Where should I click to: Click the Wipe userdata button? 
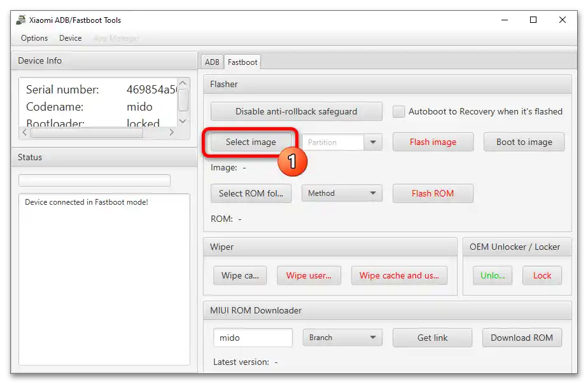click(309, 275)
